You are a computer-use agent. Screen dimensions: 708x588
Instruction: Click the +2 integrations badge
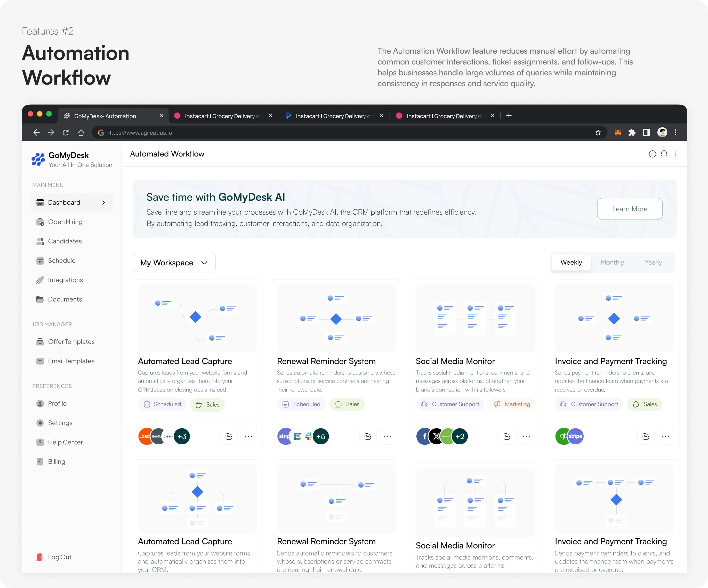coord(460,436)
